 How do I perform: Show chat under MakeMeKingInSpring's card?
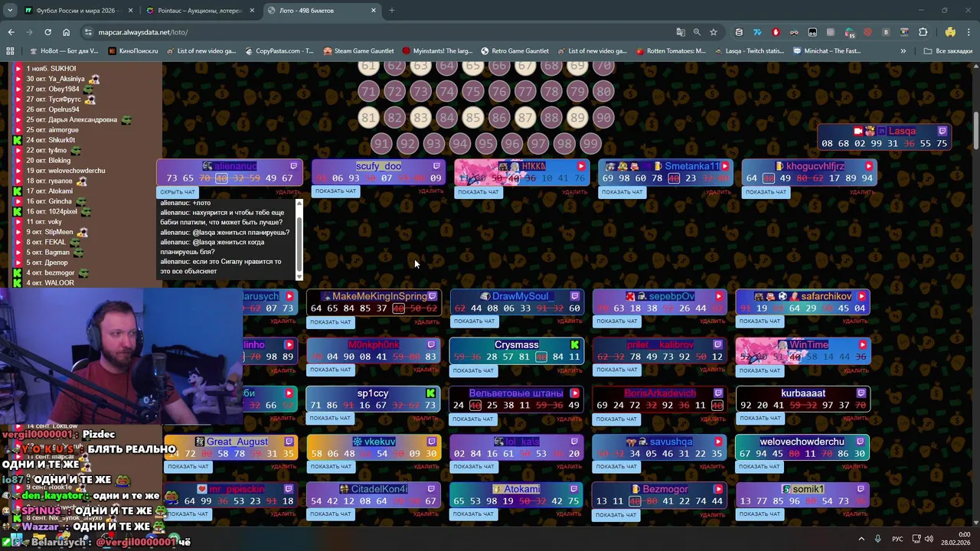pyautogui.click(x=330, y=322)
